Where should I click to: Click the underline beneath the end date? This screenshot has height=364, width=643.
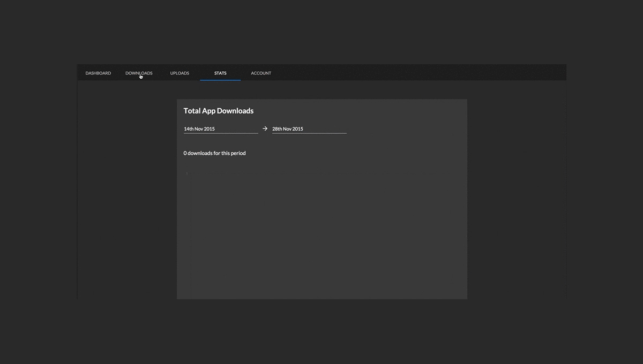pyautogui.click(x=309, y=133)
